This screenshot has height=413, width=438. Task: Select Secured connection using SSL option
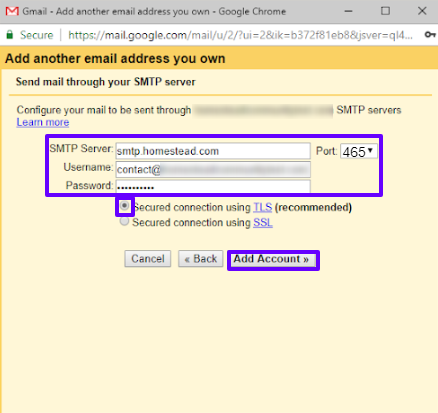[x=124, y=221]
